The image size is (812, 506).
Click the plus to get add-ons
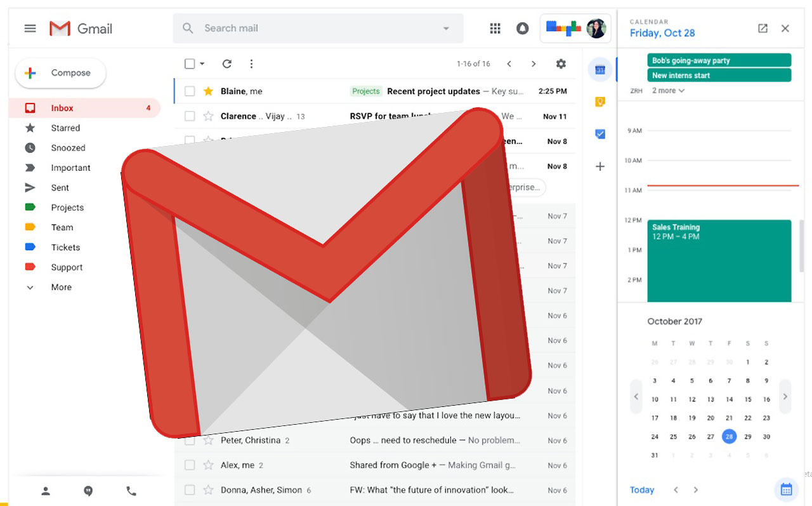(x=600, y=166)
